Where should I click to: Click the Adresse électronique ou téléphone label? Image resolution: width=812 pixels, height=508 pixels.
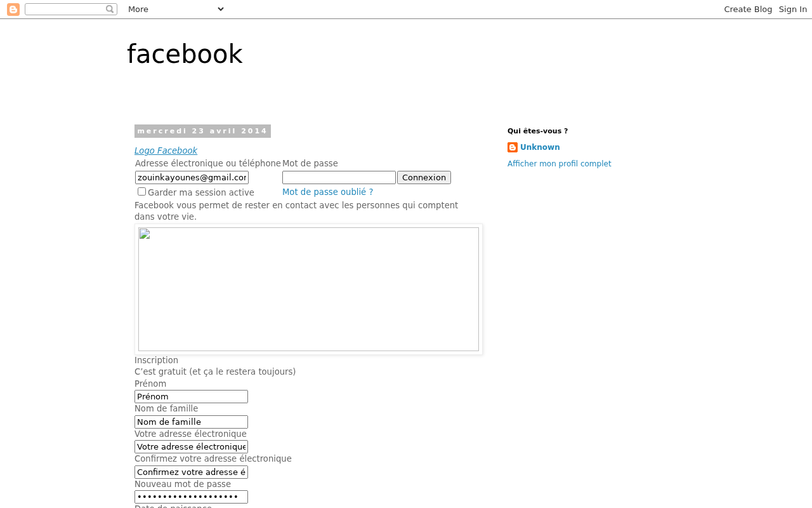(208, 163)
